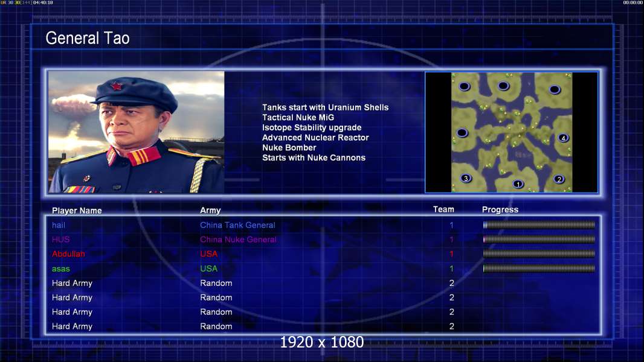This screenshot has width=644, height=362.
Task: Click the team number in hail's row
Action: [x=451, y=225]
